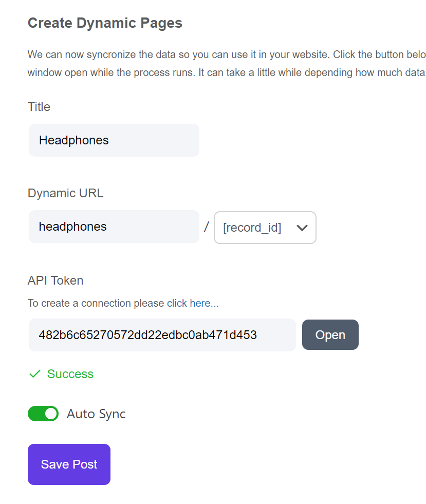This screenshot has height=504, width=426.
Task: Click the Title field label
Action: [39, 107]
